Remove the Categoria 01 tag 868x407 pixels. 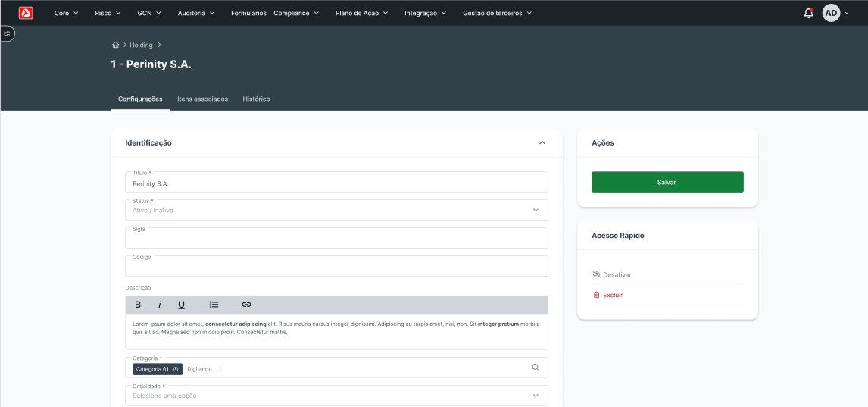click(x=176, y=369)
